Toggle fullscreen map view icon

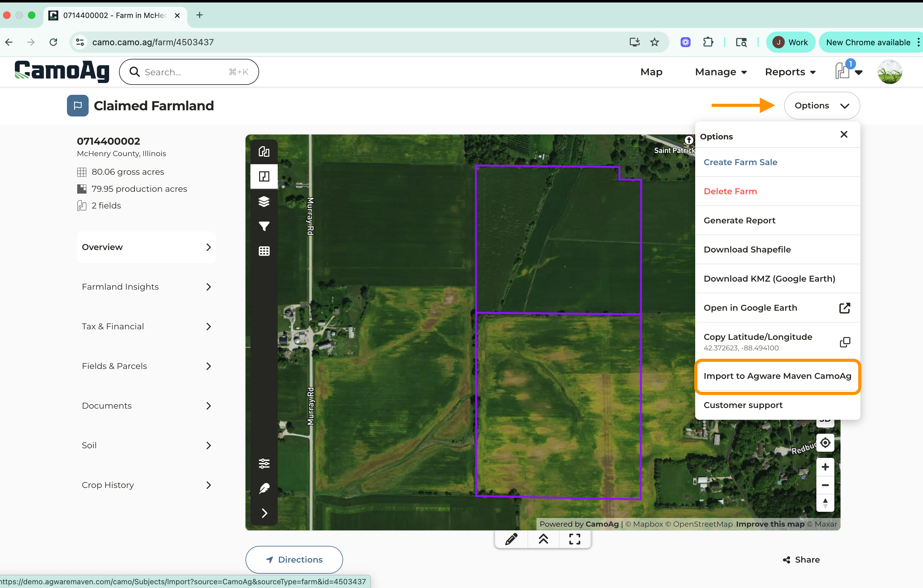tap(575, 539)
